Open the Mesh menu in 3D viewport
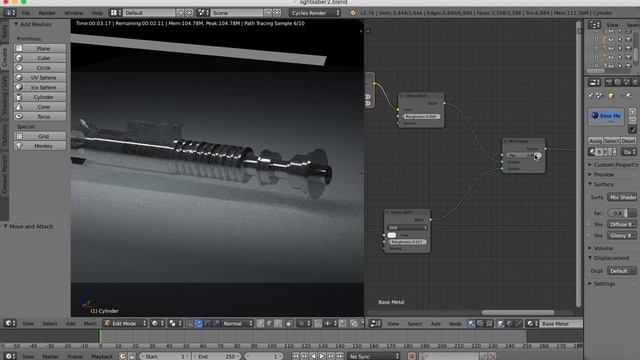The image size is (640, 360). tap(90, 324)
